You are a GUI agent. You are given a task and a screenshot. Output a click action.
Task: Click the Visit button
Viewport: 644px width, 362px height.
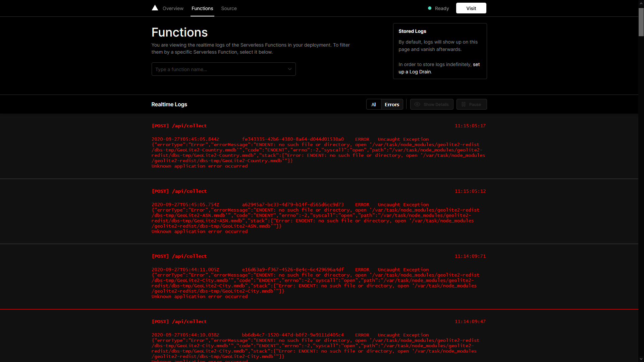click(x=471, y=8)
